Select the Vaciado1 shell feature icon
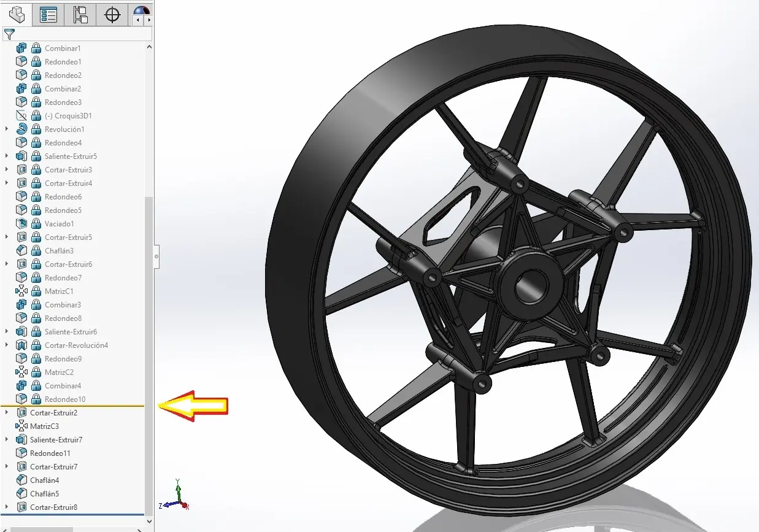Screen dimensions: 759x532 pos(21,223)
